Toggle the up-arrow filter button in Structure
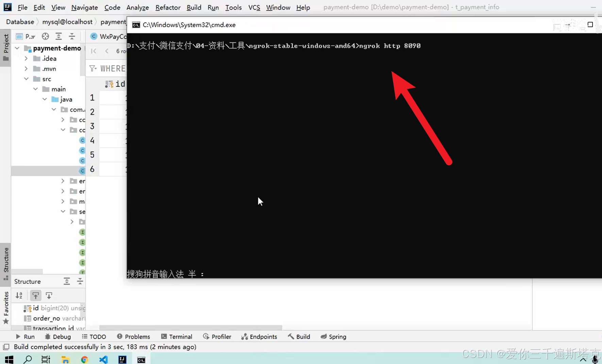 pyautogui.click(x=35, y=296)
